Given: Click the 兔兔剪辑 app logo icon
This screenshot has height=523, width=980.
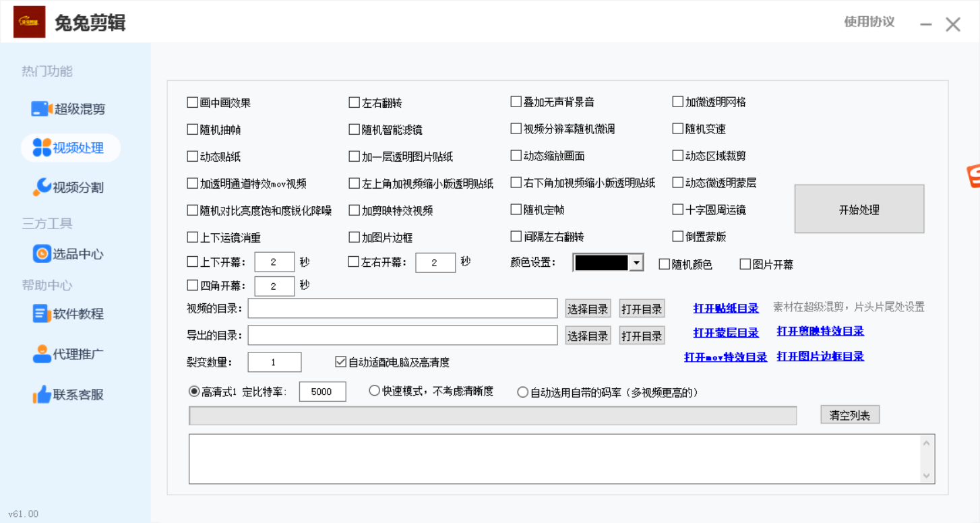Looking at the screenshot, I should pos(29,22).
